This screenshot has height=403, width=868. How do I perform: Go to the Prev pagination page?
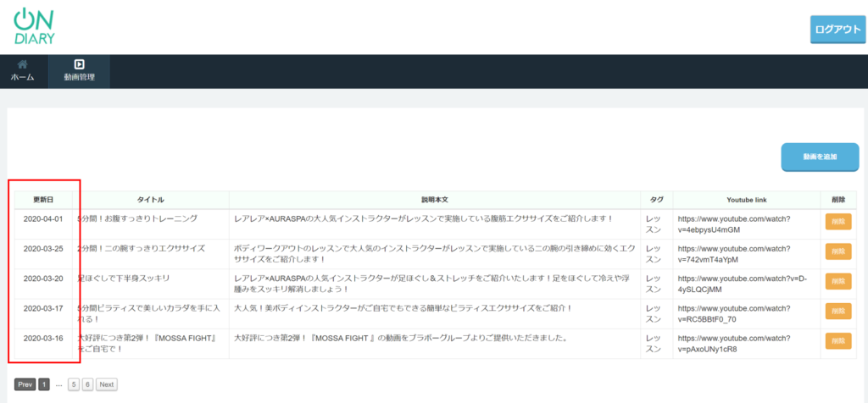(x=25, y=384)
